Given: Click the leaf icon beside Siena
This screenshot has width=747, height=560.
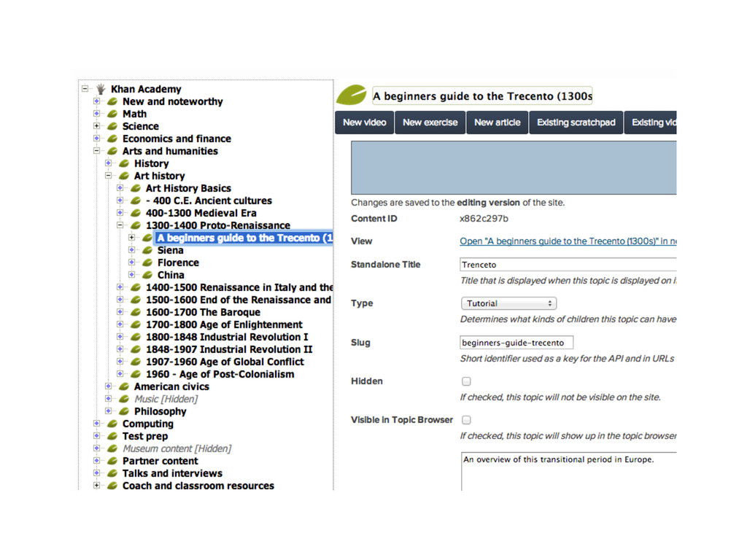Looking at the screenshot, I should (x=147, y=250).
